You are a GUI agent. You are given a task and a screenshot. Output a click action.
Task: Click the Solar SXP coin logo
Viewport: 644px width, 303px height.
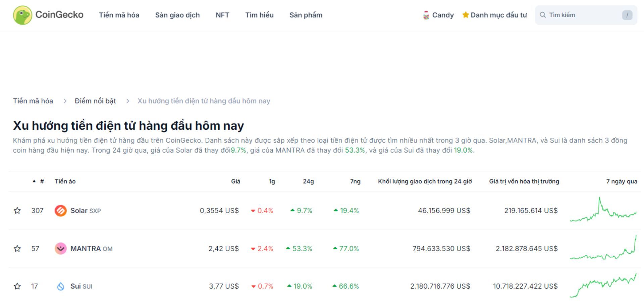[61, 211]
